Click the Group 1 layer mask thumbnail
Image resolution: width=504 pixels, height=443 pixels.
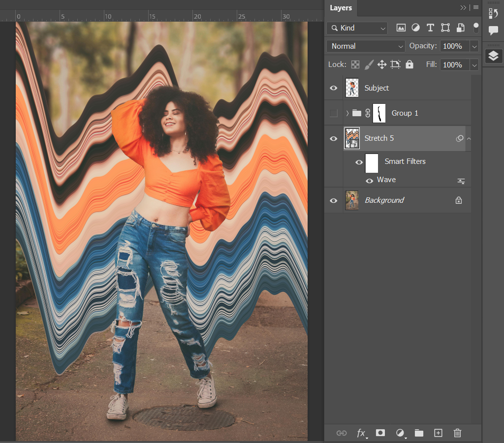(379, 113)
